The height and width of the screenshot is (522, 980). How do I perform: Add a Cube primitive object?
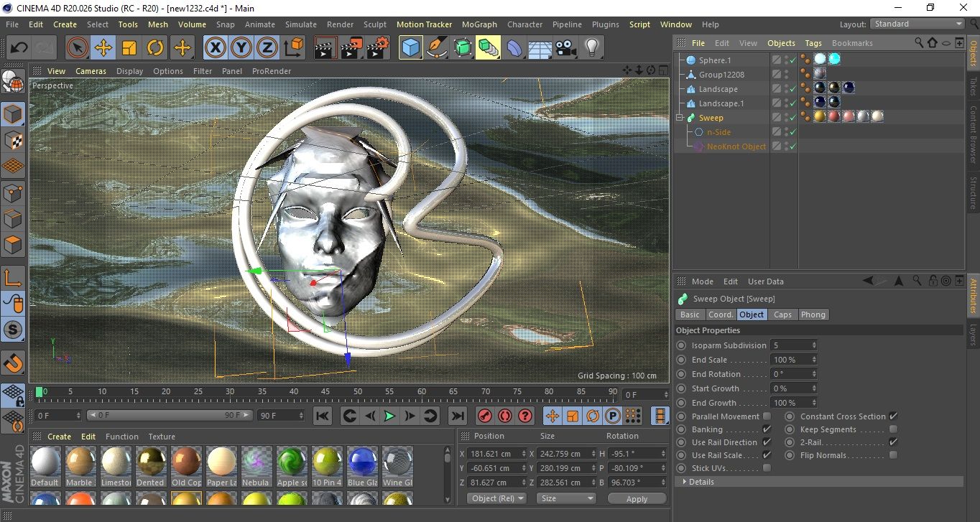[x=411, y=48]
